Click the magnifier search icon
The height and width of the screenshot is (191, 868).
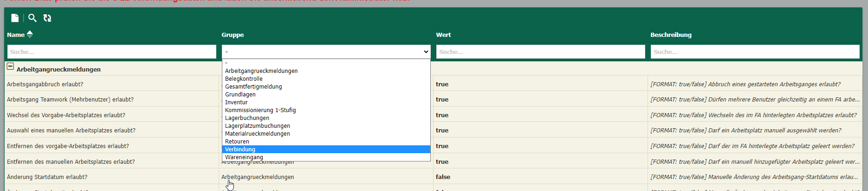32,18
